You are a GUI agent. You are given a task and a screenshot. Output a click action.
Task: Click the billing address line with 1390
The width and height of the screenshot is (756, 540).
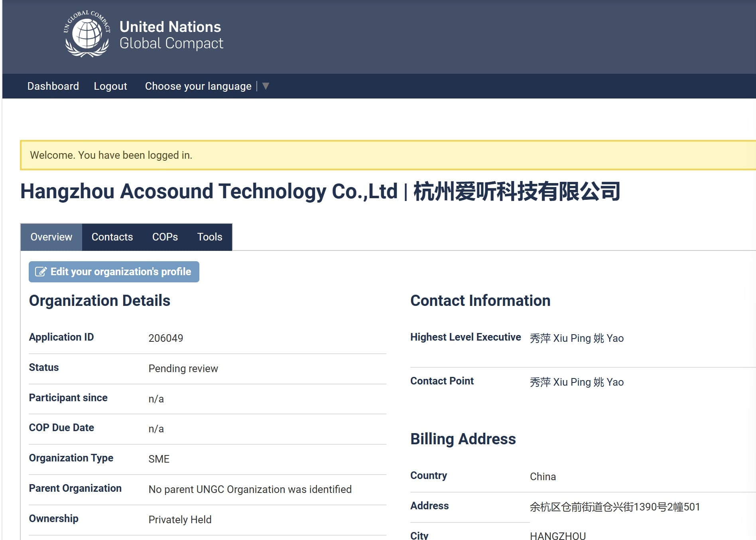615,507
